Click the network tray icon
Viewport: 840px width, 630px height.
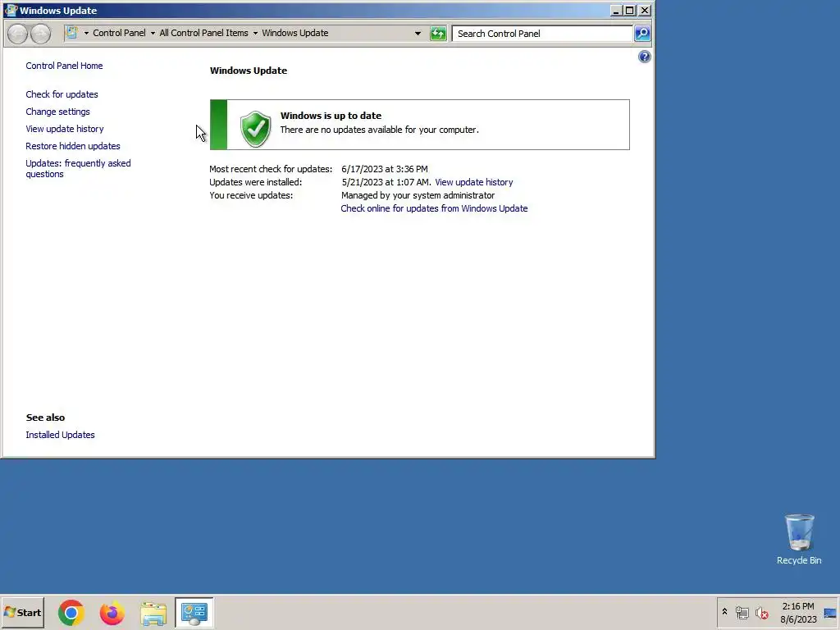742,613
